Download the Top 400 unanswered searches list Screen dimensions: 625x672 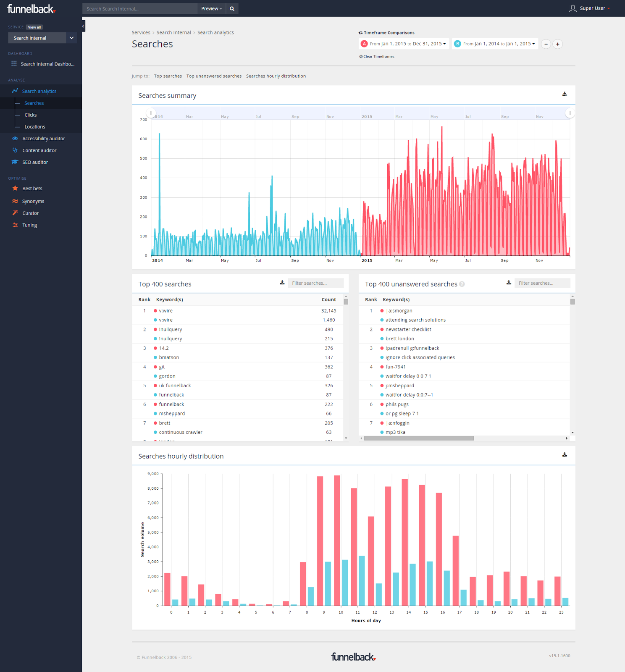[509, 283]
